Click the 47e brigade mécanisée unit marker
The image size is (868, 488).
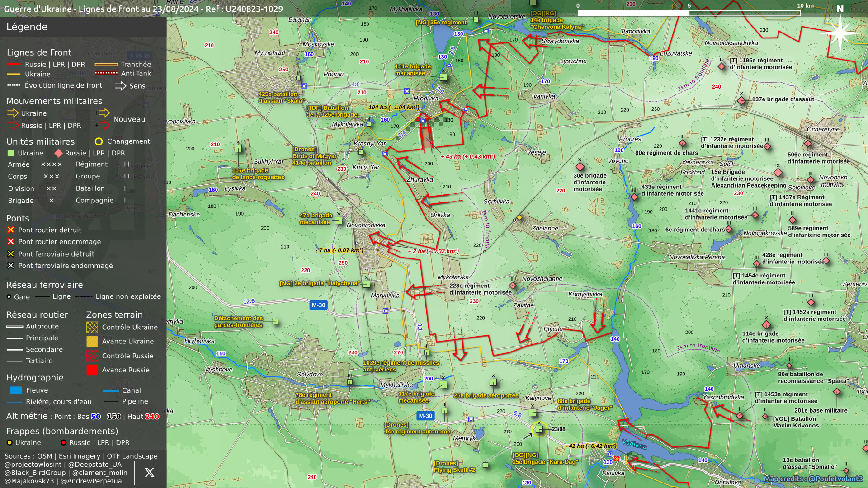click(338, 221)
